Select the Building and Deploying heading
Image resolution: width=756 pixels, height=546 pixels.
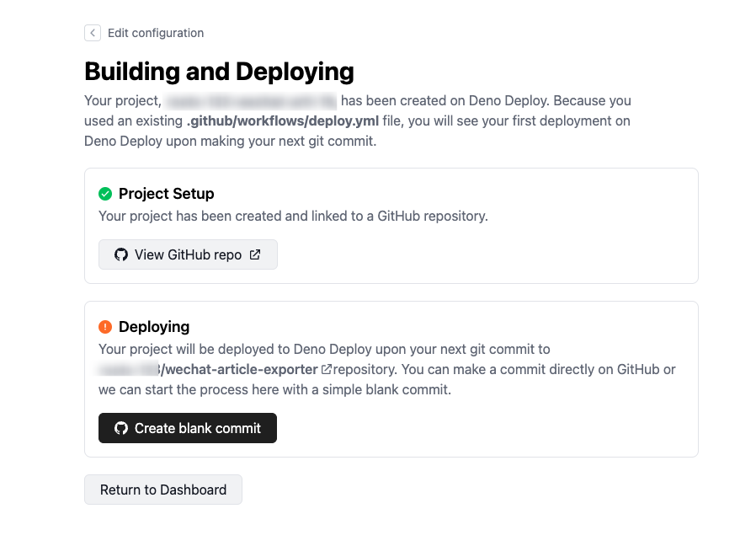pos(220,72)
